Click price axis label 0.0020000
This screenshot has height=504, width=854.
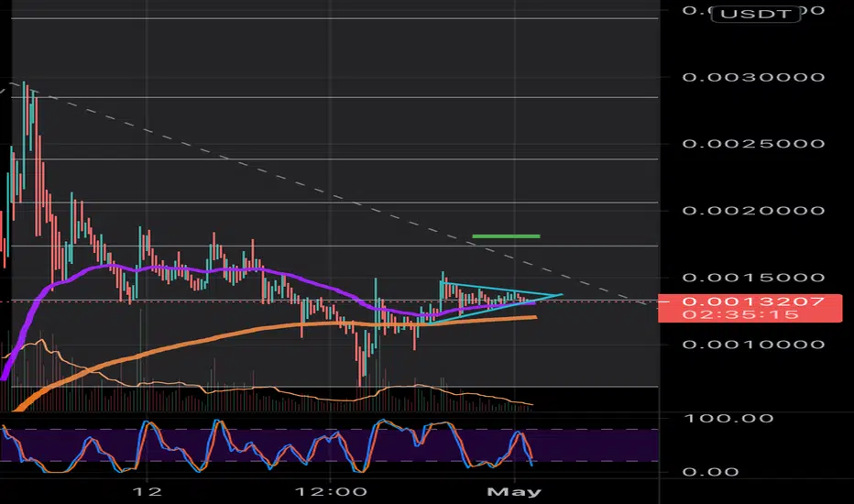[x=753, y=211]
